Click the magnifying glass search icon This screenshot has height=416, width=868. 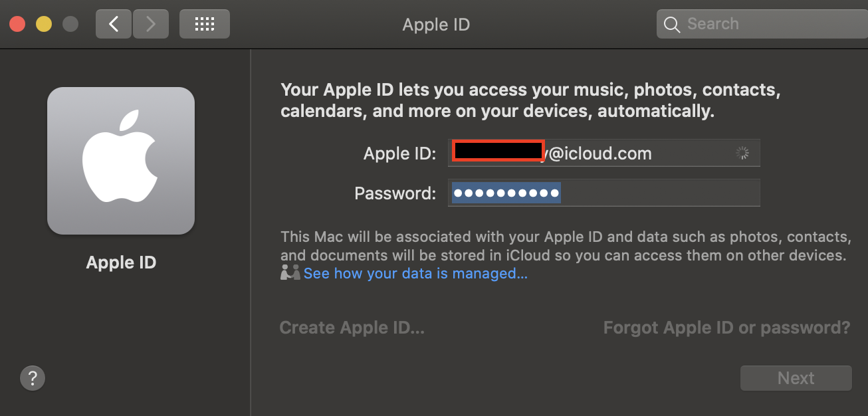(672, 25)
